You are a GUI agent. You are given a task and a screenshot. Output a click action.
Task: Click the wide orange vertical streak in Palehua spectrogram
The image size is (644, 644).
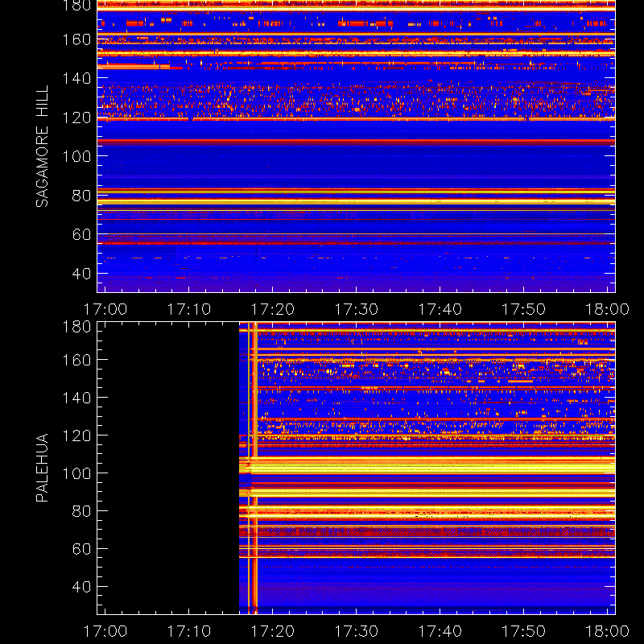tap(255, 469)
